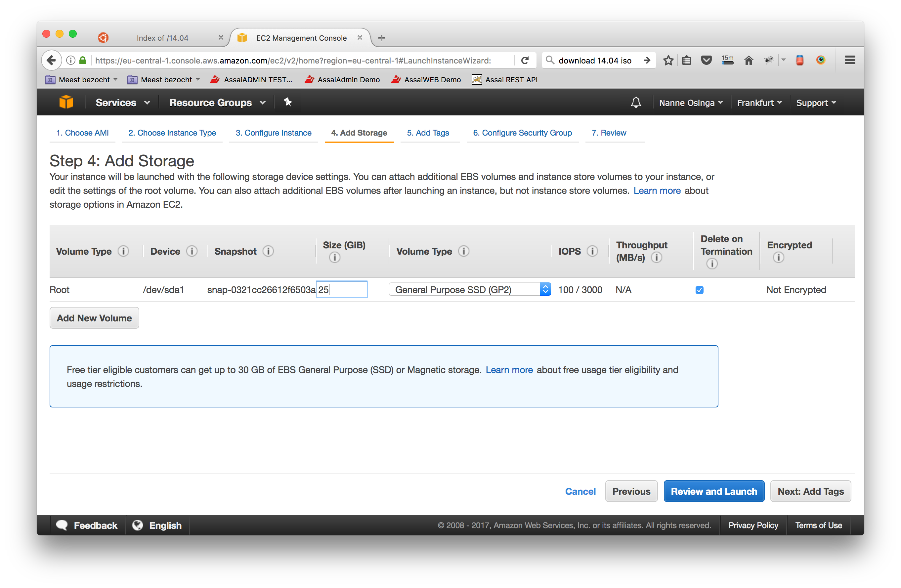Click the green padlock security icon

coord(83,60)
